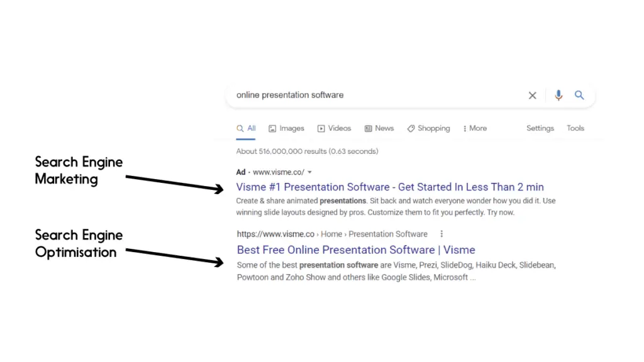Open the Settings menu
Image resolution: width=644 pixels, height=362 pixels.
(x=540, y=128)
